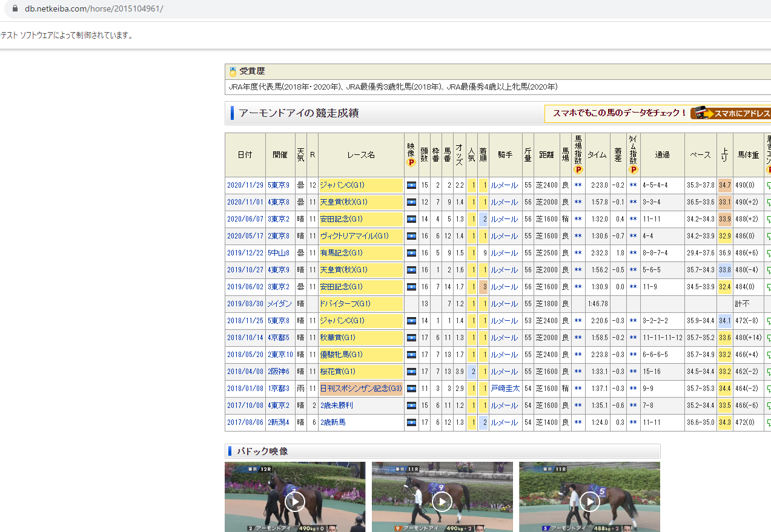The width and height of the screenshot is (771, 532).
Task: Click the browser URL address field
Action: coord(363,9)
